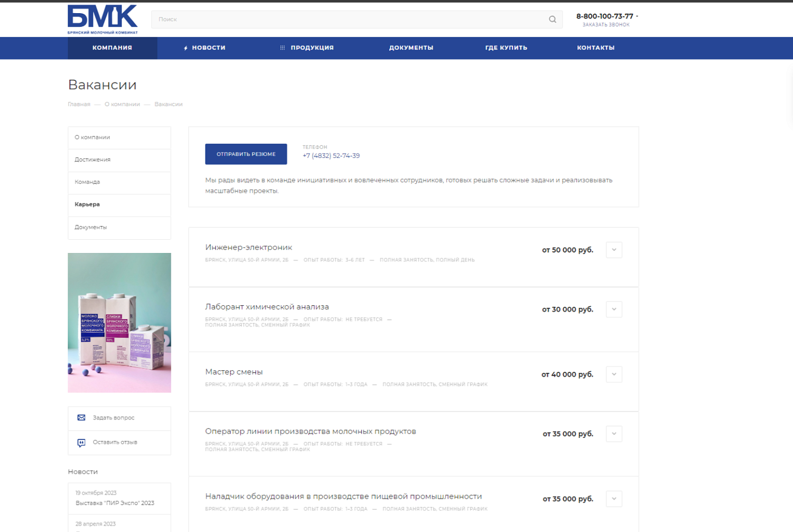
Task: Click the Заказать звонок link
Action: coord(606,25)
